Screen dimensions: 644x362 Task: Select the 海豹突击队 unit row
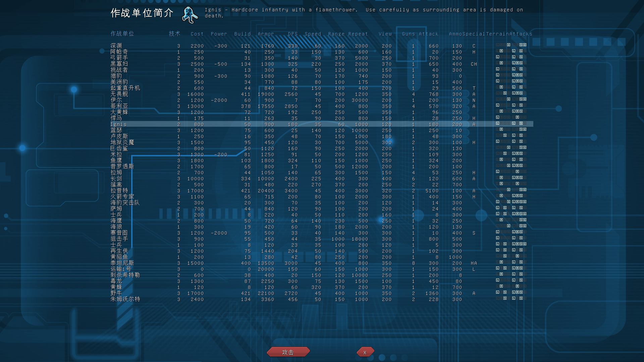click(322, 203)
